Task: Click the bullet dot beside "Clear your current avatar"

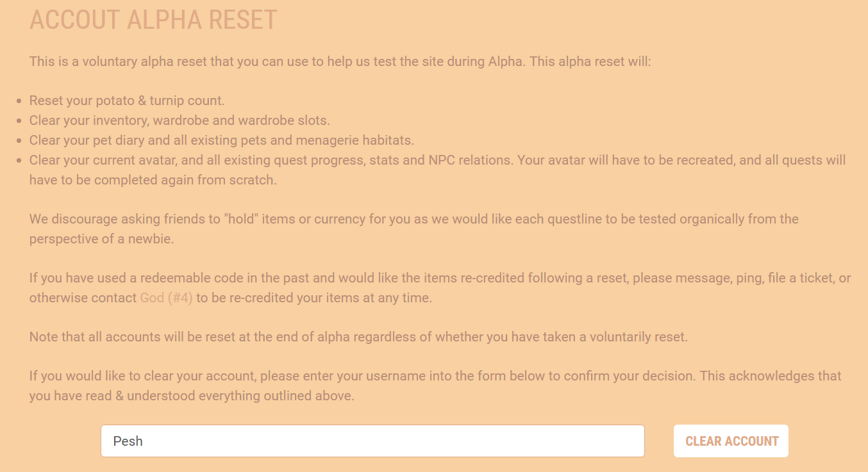Action: pyautogui.click(x=20, y=161)
